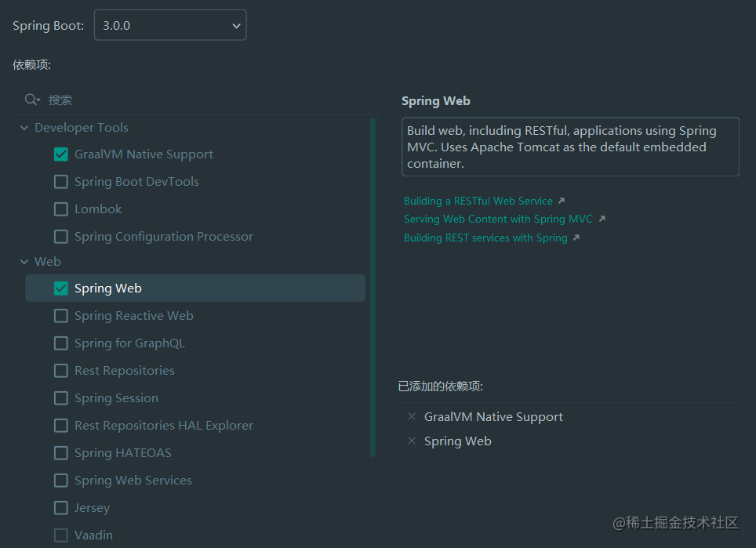Select the Spring Session label
The image size is (756, 548).
[x=116, y=398]
